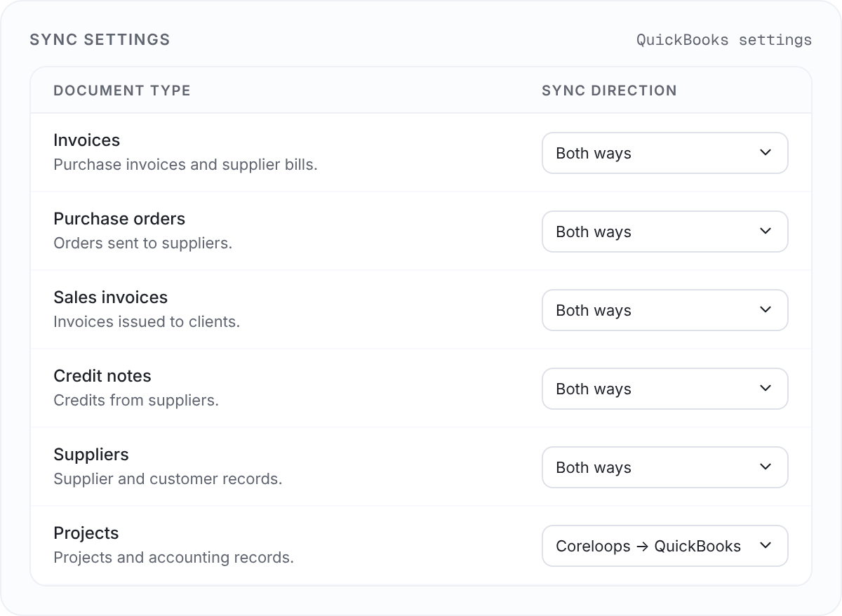Click the Credit notes row title
Screen dimensions: 842x616
(x=102, y=376)
